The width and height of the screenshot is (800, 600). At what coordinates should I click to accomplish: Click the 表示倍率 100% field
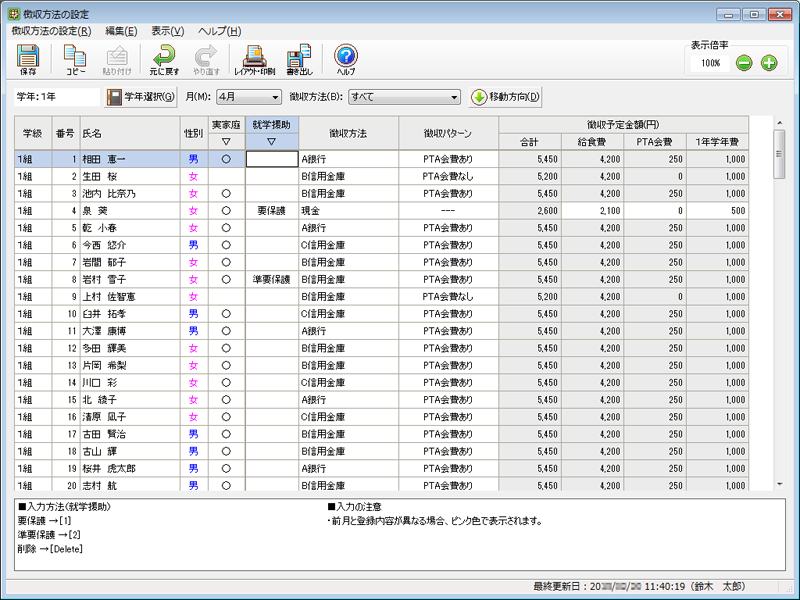coord(710,63)
